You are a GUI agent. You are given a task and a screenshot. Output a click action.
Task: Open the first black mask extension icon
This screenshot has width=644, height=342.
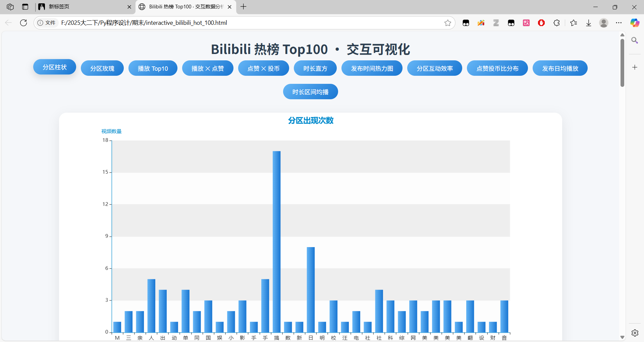[466, 23]
